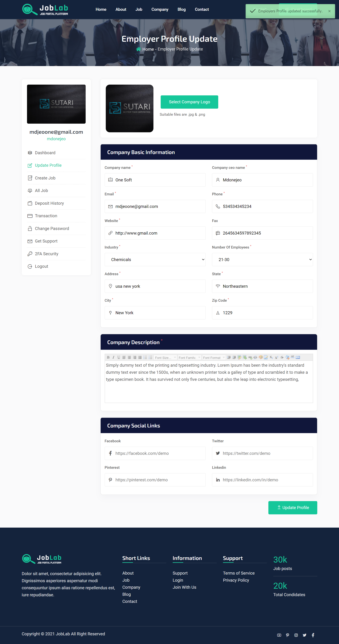Click the Facebook URL input field
The height and width of the screenshot is (644, 339).
click(x=155, y=453)
